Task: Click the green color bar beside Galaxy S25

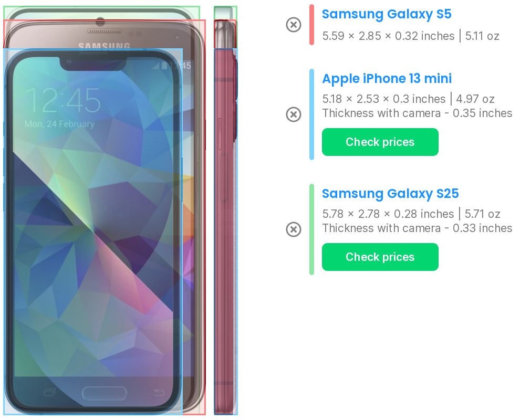Action: click(x=311, y=229)
